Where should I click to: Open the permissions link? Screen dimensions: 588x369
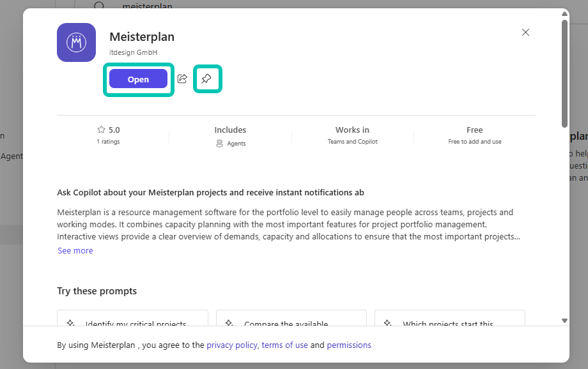click(x=349, y=345)
